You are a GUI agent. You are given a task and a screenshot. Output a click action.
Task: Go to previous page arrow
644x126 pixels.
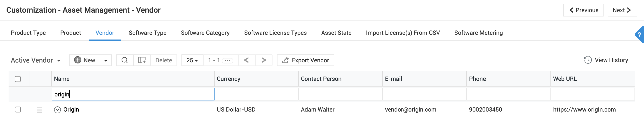246,60
